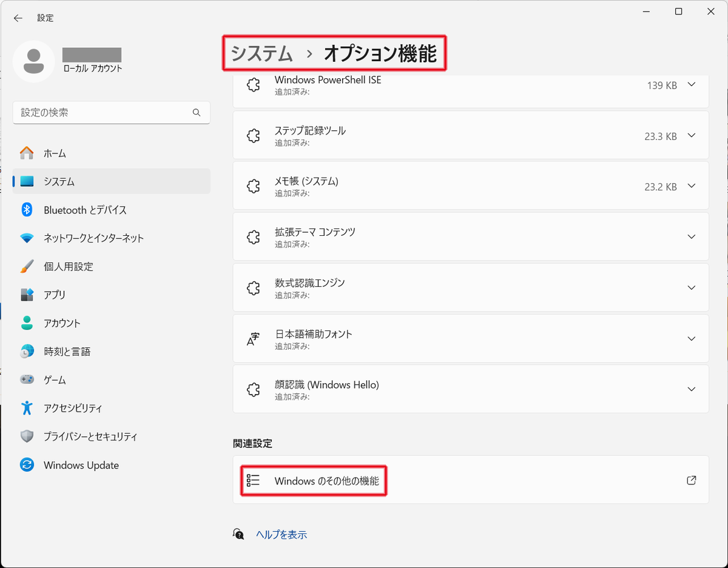Click the Windows PowerShell ISE puzzle icon

pyautogui.click(x=254, y=85)
